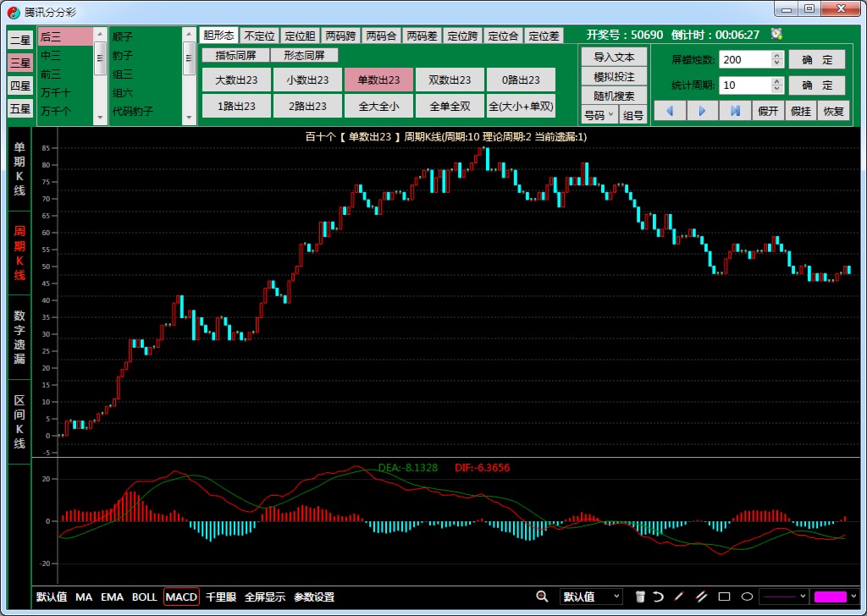Screen dimensions: 867x616
Task: Expand the 默认值 dropdown in bottom toolbar
Action: [591, 597]
